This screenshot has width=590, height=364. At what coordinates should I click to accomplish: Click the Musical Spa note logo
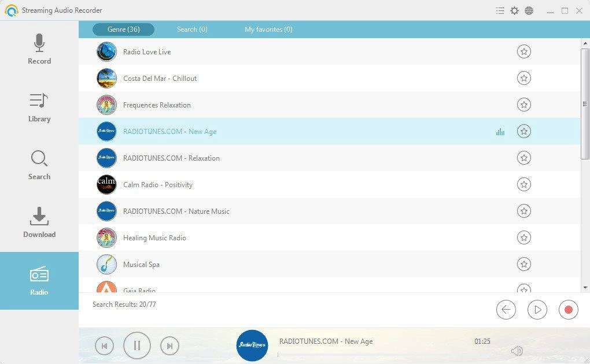(x=106, y=264)
